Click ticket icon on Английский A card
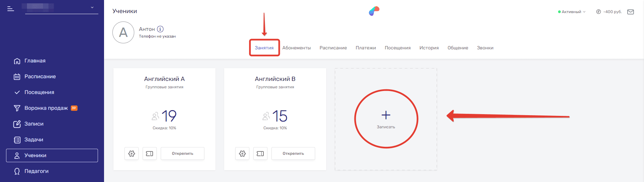This screenshot has width=644, height=182. tap(150, 153)
